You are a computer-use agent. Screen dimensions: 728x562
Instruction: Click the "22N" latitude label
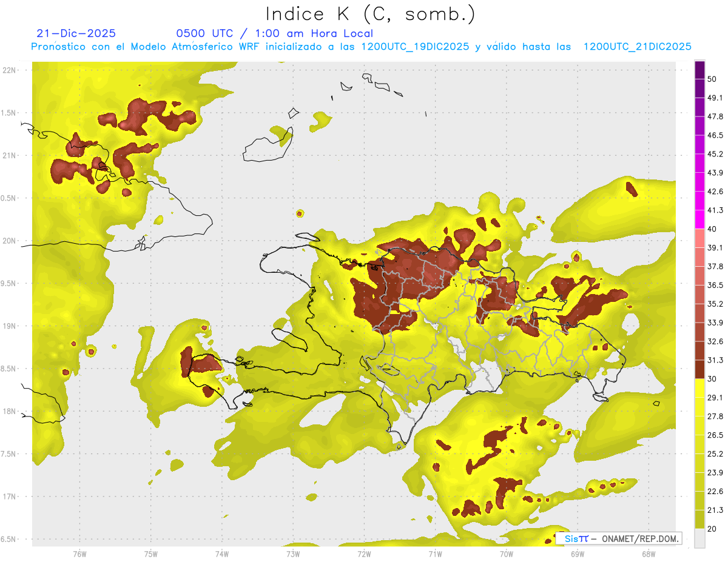pyautogui.click(x=10, y=70)
